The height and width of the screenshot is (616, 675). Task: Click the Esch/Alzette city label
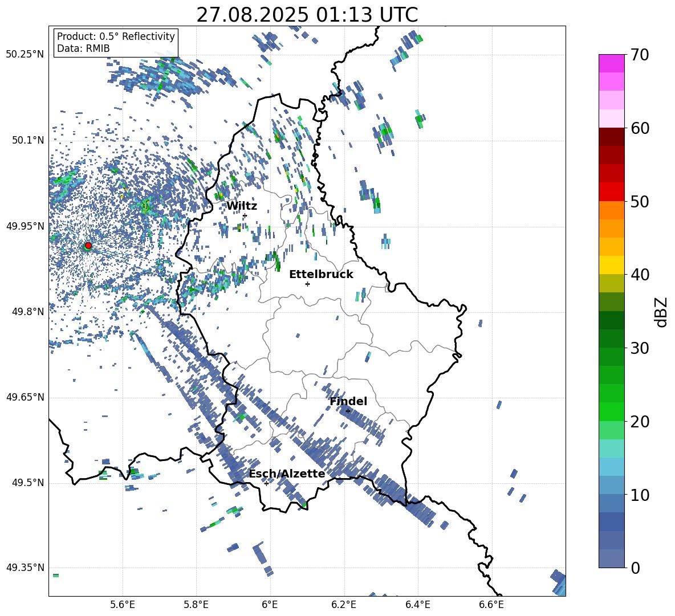point(287,474)
